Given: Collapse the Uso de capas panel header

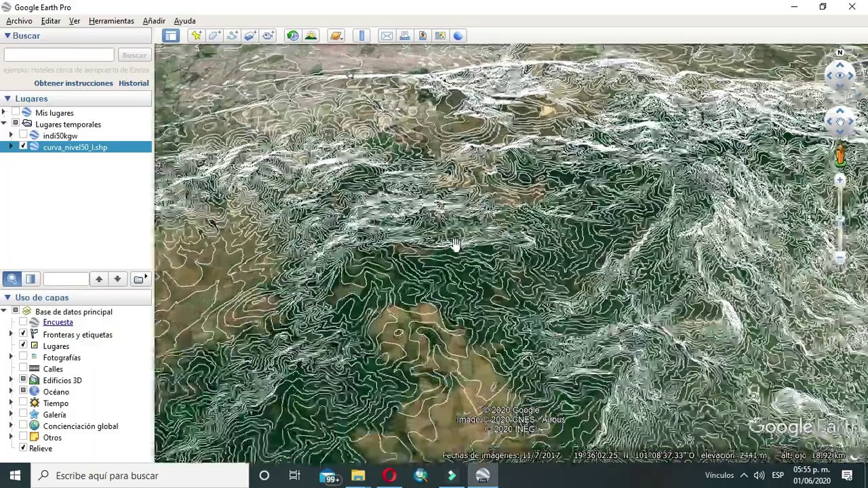Looking at the screenshot, I should click(76, 298).
